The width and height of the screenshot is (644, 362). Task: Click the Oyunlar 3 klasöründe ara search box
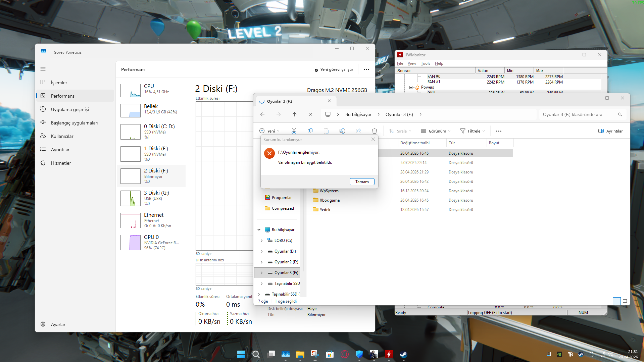coord(583,114)
